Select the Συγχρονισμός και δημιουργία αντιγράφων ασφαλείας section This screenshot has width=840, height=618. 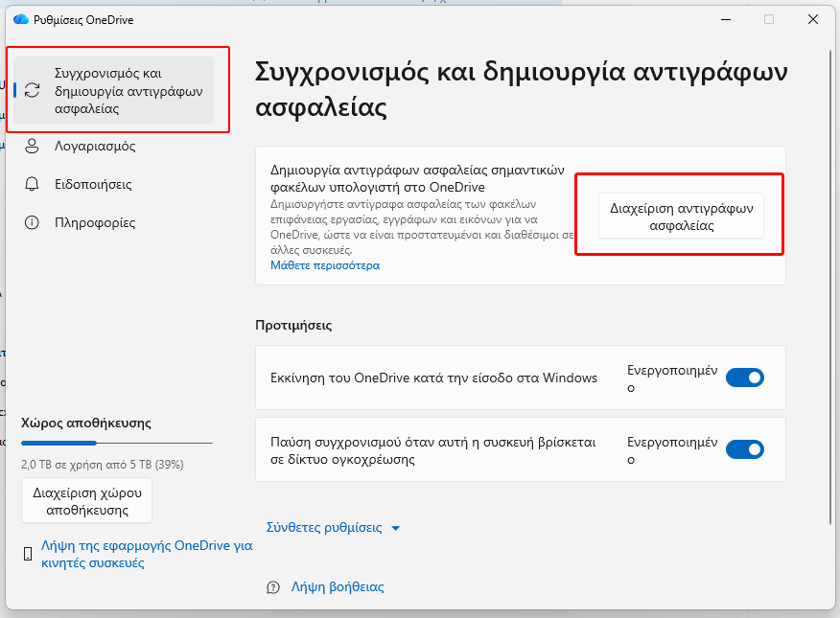click(115, 89)
